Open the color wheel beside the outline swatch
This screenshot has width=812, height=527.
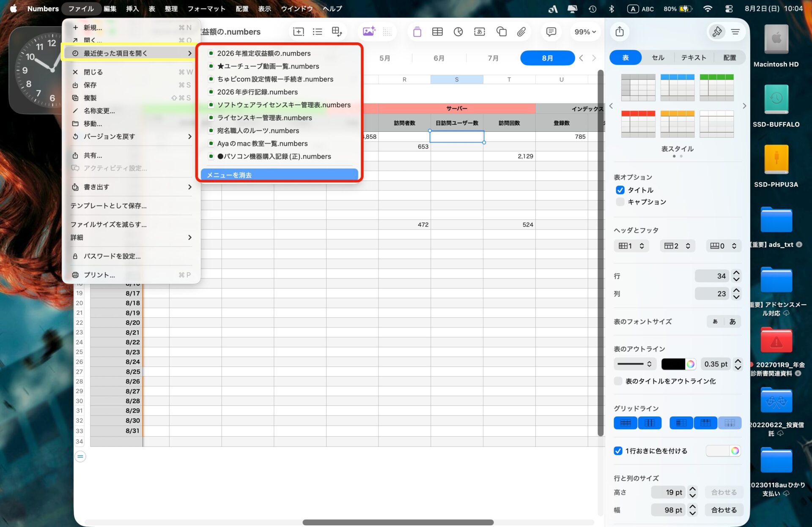point(690,364)
